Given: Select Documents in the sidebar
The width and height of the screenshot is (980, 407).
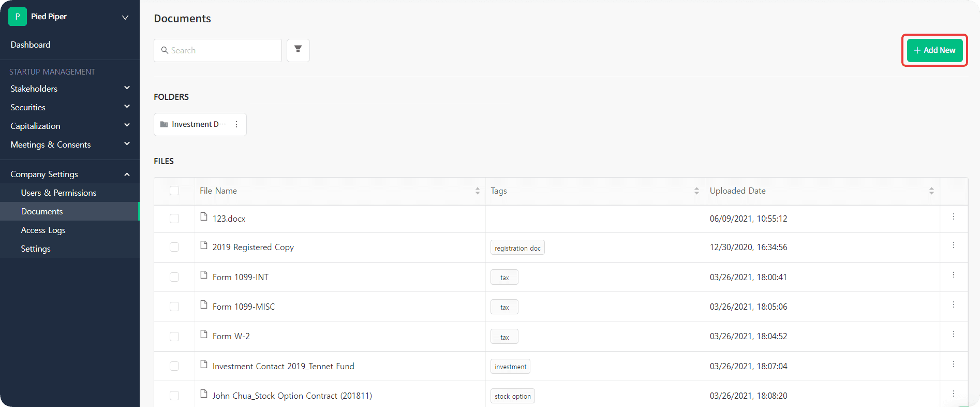Looking at the screenshot, I should [x=70, y=211].
